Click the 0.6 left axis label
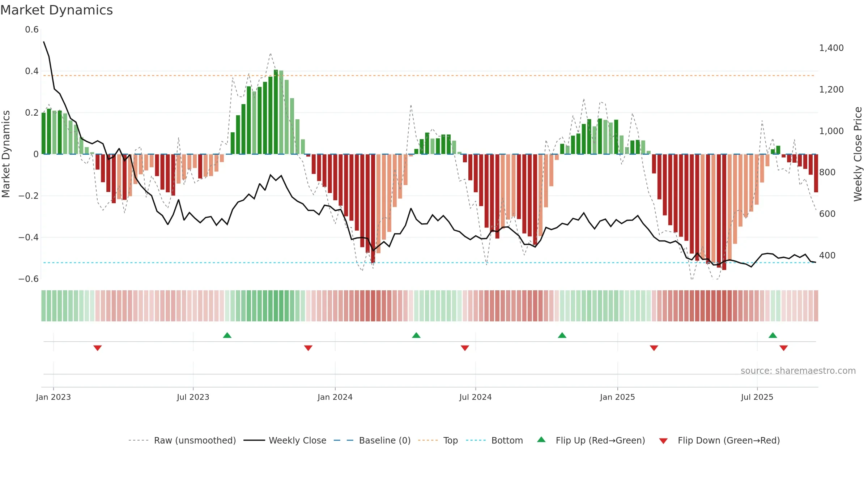The height and width of the screenshot is (488, 868). [32, 30]
